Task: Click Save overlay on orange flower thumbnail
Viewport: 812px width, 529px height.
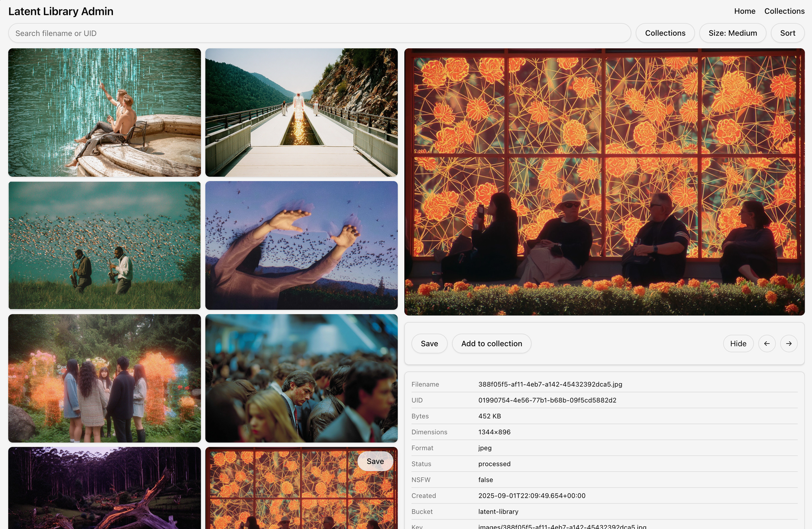Action: [375, 462]
